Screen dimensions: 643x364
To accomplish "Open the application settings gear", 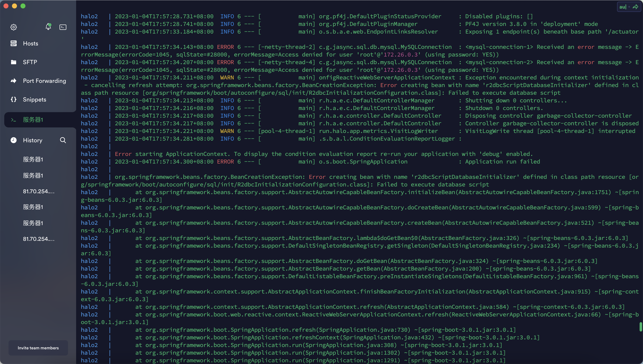I will pyautogui.click(x=14, y=27).
